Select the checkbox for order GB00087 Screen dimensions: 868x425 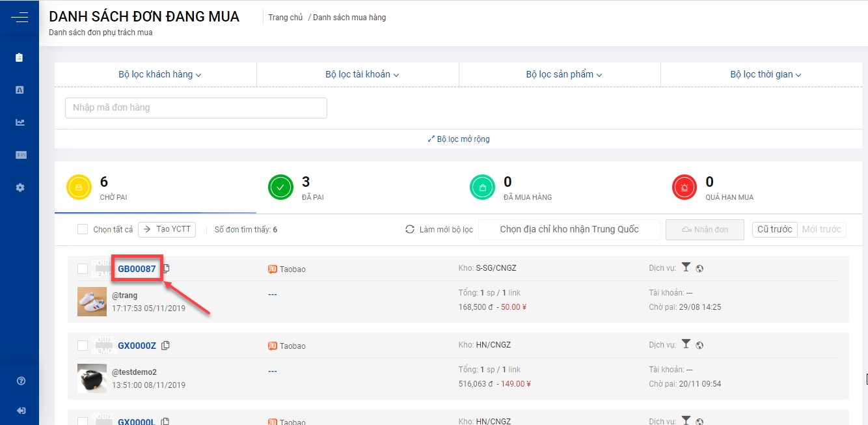83,269
